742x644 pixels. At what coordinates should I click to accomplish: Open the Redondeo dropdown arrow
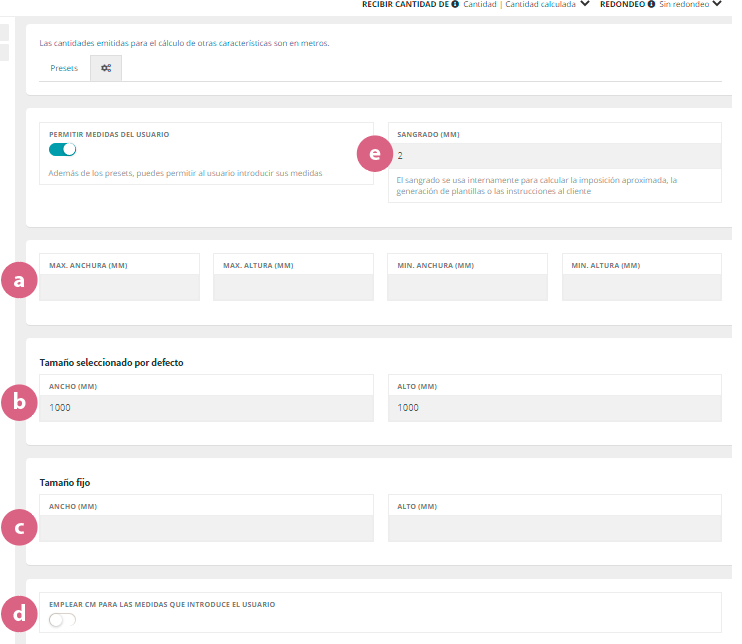(716, 4)
